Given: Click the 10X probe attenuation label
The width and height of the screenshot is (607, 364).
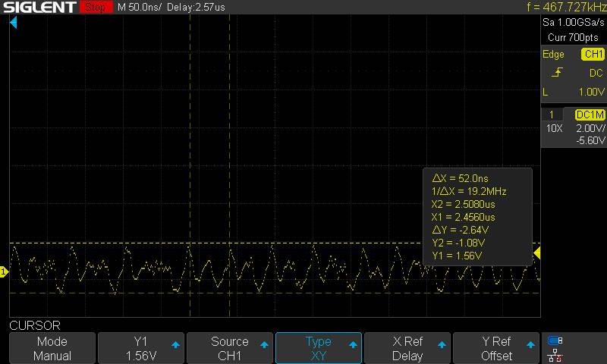Looking at the screenshot, I should pyautogui.click(x=554, y=128).
